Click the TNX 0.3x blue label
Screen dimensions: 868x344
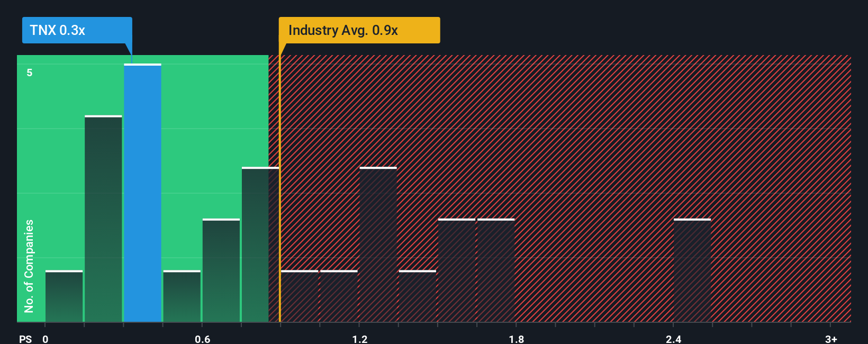(x=77, y=30)
